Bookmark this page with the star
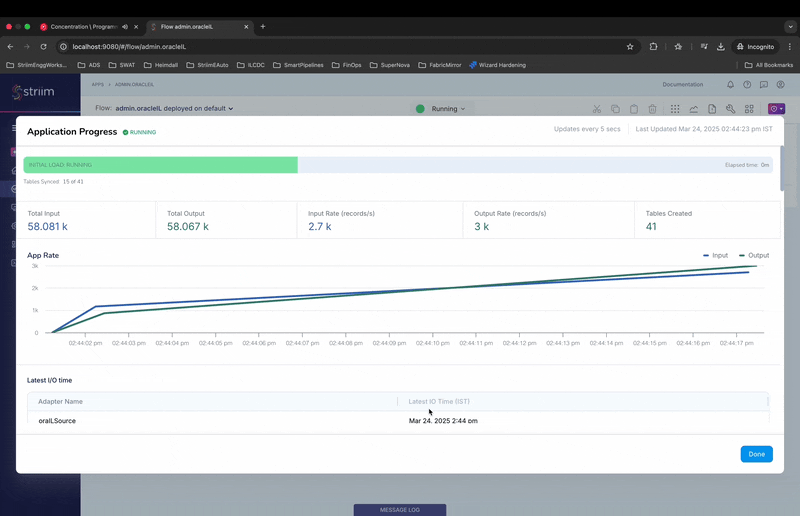Screen dimensions: 800x516 630,46
